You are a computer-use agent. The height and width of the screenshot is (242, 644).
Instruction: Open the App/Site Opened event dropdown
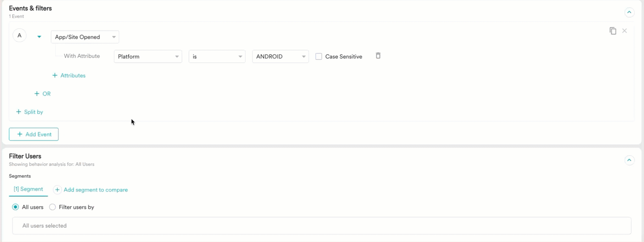(85, 37)
